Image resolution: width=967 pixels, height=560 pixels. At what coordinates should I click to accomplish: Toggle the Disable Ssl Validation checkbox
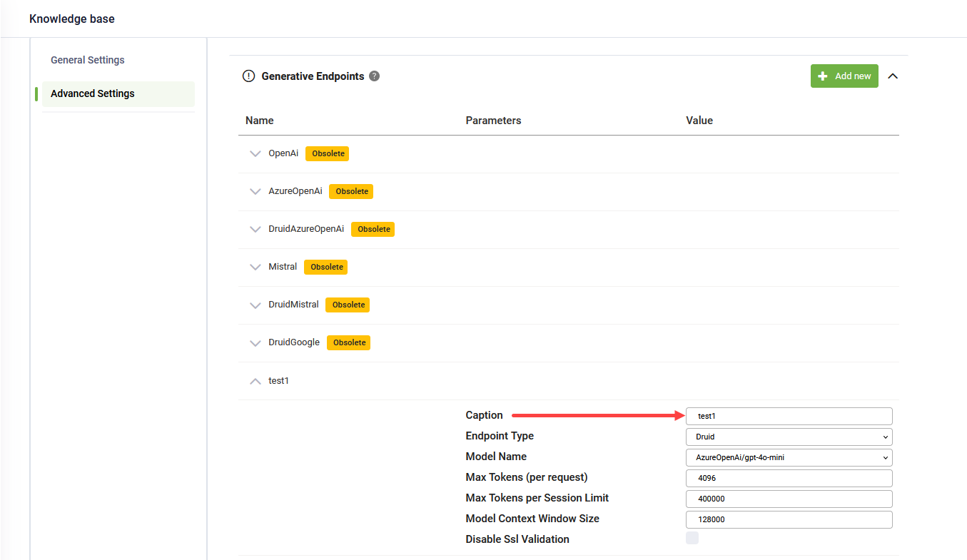point(692,538)
